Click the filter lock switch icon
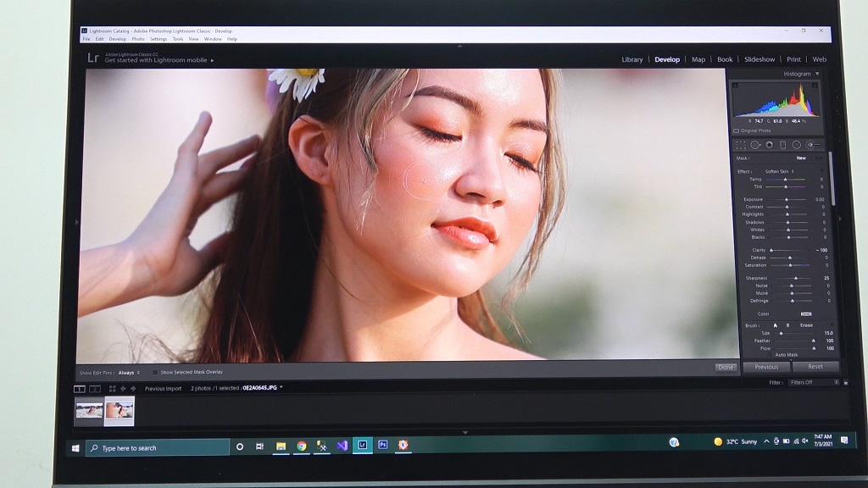Screen dimensions: 868x488 coord(846,382)
